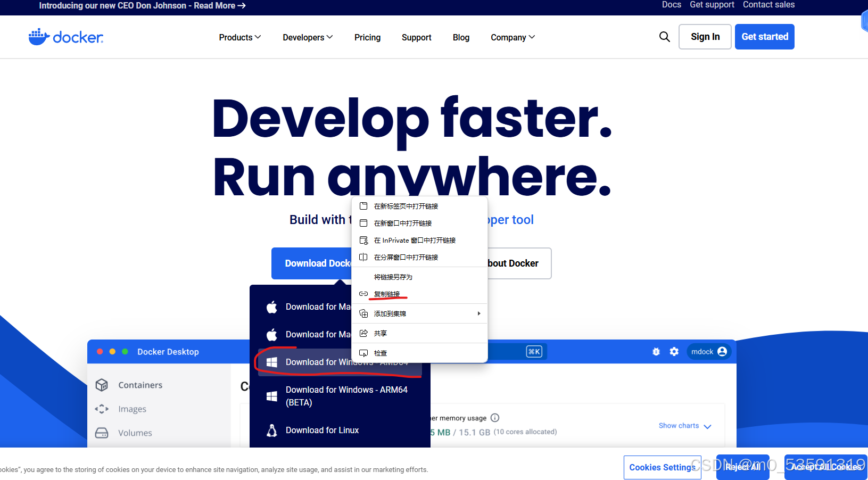Click the yellow window dot in Docker Desktop
This screenshot has height=480, width=868.
[x=112, y=352]
